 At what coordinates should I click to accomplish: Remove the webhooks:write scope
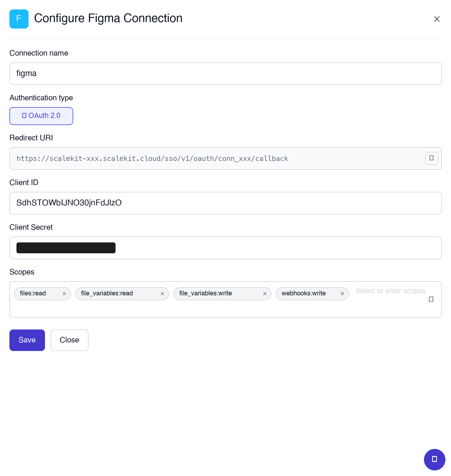342,294
